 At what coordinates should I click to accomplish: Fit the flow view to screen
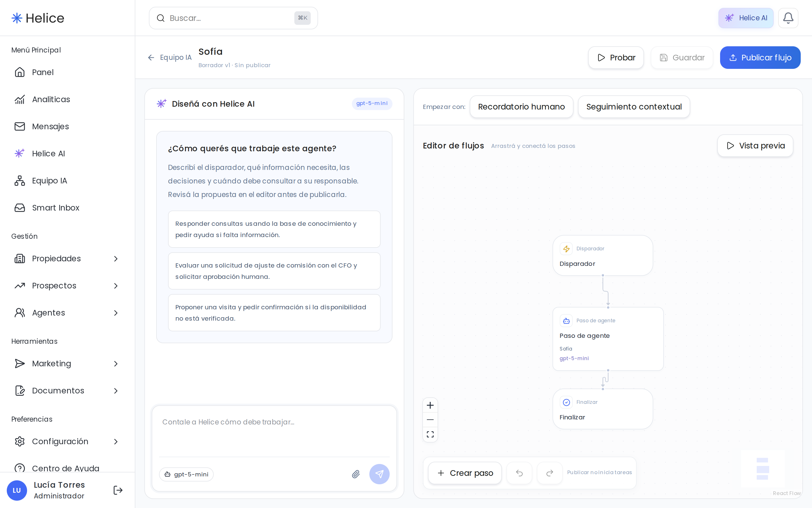click(x=430, y=434)
